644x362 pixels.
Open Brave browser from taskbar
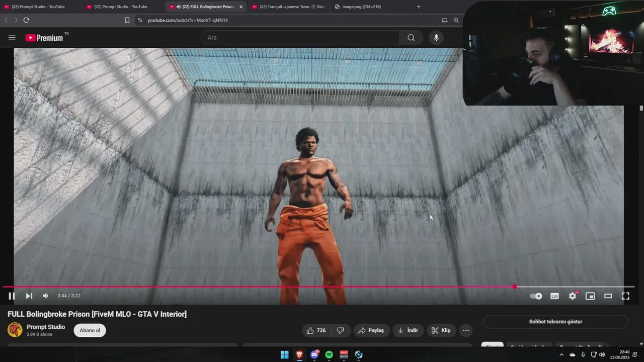click(x=299, y=354)
